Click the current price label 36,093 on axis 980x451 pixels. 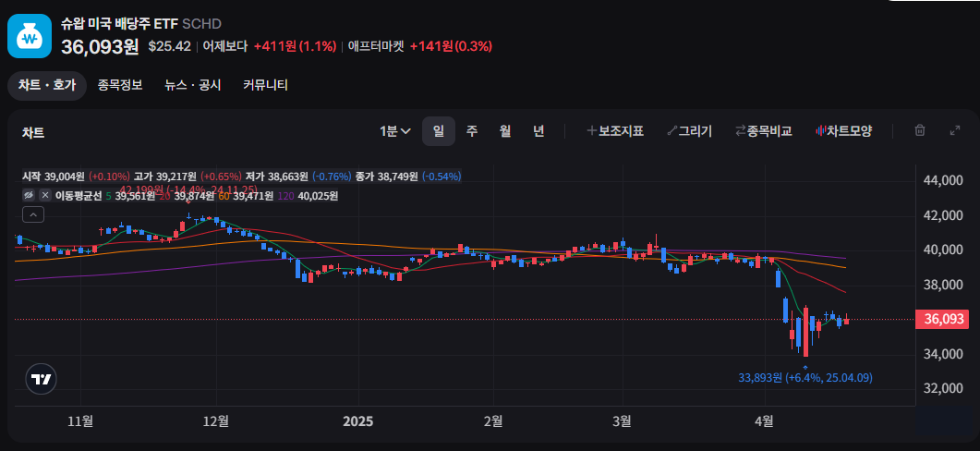[942, 320]
